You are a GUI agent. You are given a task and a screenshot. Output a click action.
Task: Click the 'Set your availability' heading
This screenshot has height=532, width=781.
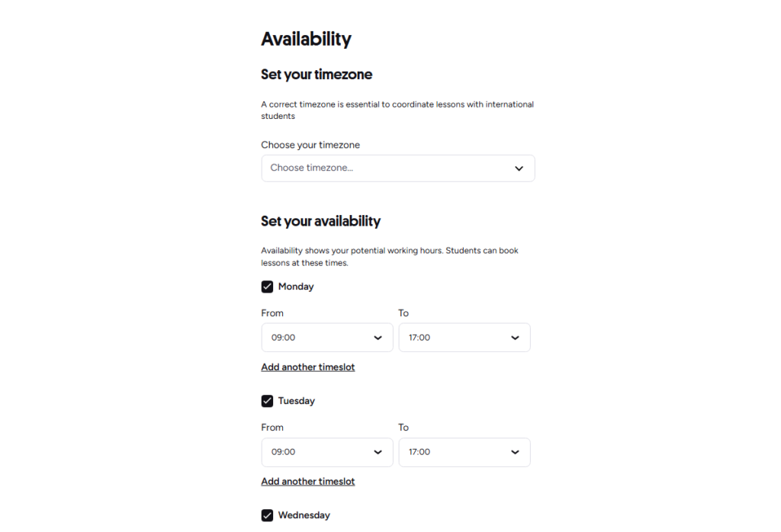pyautogui.click(x=321, y=221)
